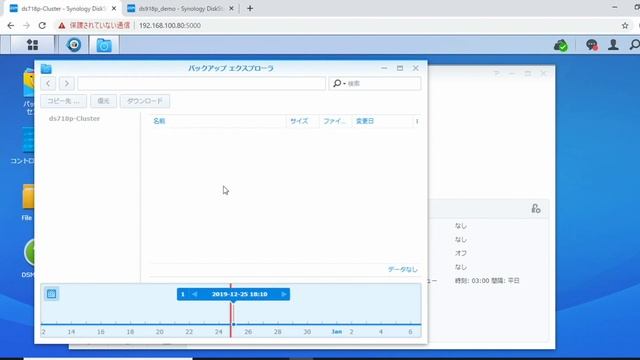The width and height of the screenshot is (640, 360).
Task: Click the データなし status text
Action: [x=402, y=269]
